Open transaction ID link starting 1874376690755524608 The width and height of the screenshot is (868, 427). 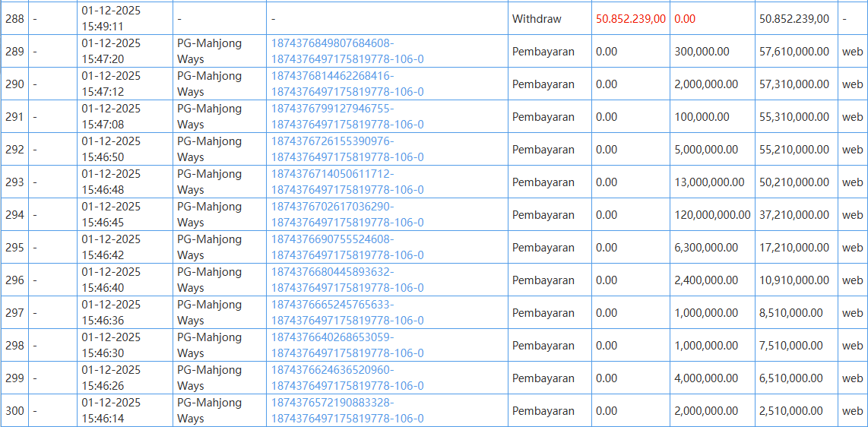(x=347, y=247)
